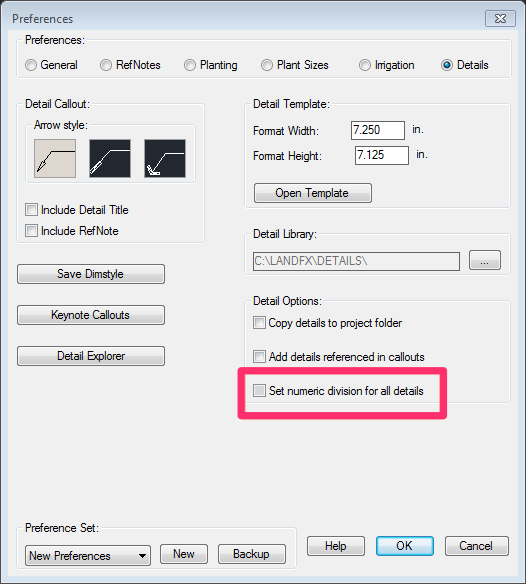
Task: Select the first plain arrow style
Action: (55, 158)
